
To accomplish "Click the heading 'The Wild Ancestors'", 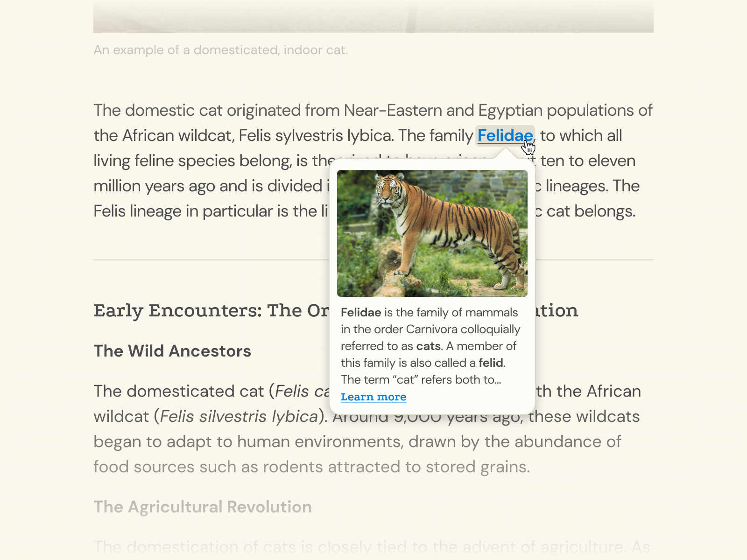I will 172,351.
